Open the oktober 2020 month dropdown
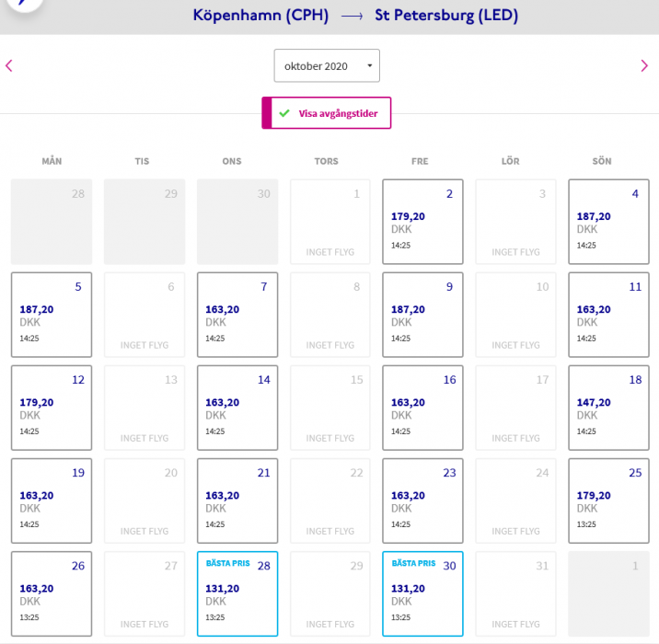The width and height of the screenshot is (659, 644). pos(327,66)
